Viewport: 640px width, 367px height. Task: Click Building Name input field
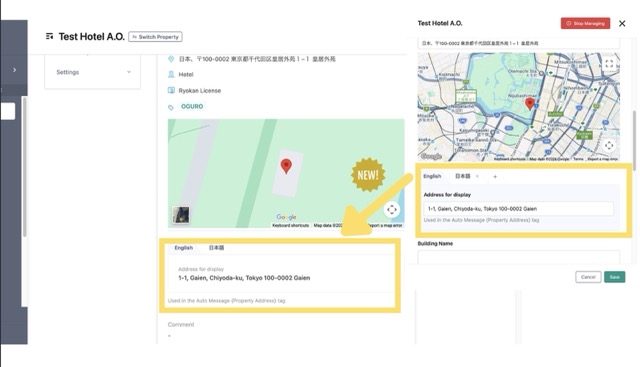pyautogui.click(x=518, y=257)
